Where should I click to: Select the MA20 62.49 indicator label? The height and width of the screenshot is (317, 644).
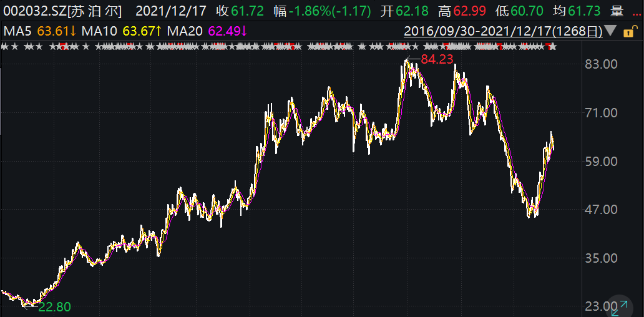207,31
